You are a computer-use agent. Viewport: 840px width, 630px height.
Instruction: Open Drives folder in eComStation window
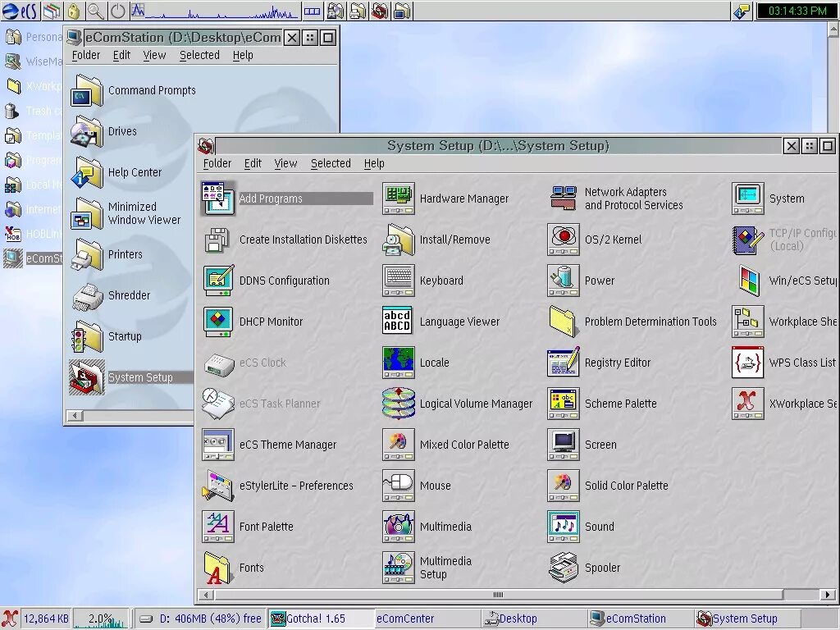coord(86,132)
